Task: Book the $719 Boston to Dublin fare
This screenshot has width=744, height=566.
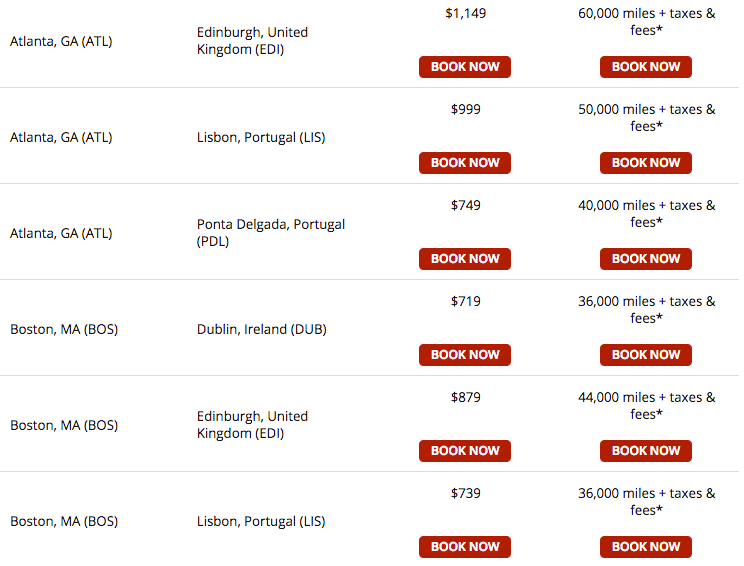Action: 465,355
